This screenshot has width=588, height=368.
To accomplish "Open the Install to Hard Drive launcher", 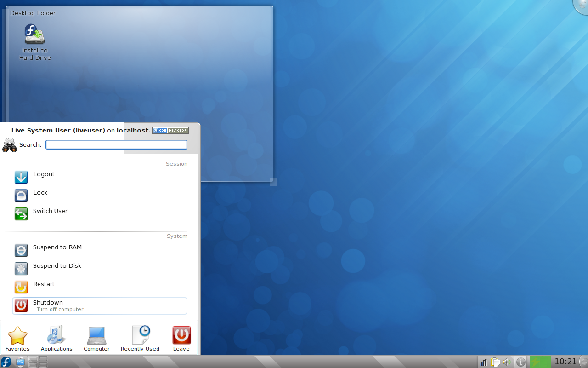I will [35, 42].
